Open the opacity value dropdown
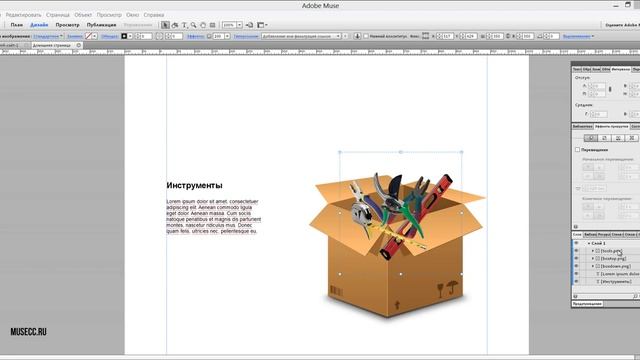Viewport: 640px width, 360px height. click(227, 36)
